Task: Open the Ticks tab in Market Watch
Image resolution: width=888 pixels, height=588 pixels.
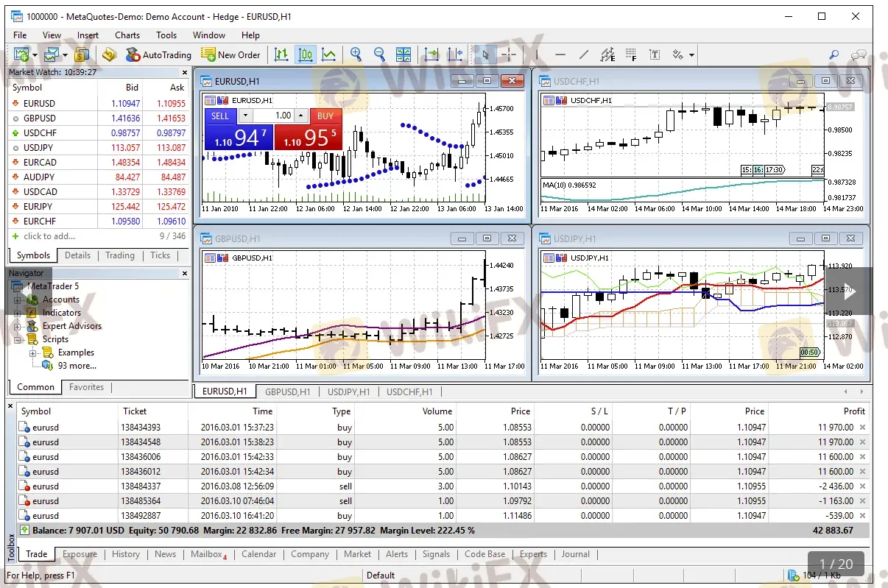Action: click(x=160, y=255)
